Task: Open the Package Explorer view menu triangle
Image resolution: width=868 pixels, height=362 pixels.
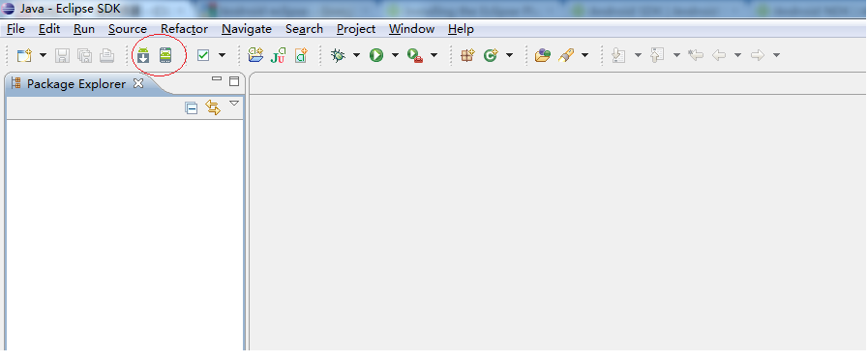Action: (234, 103)
